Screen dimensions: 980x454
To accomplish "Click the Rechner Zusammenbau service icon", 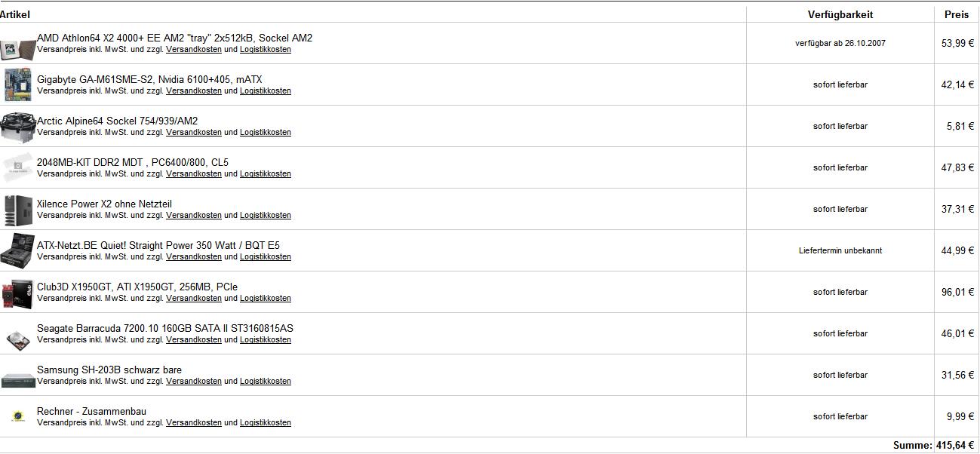I will click(x=18, y=416).
